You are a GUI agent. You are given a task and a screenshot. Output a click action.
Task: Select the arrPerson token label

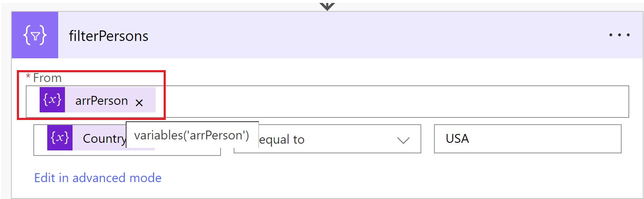pos(101,101)
